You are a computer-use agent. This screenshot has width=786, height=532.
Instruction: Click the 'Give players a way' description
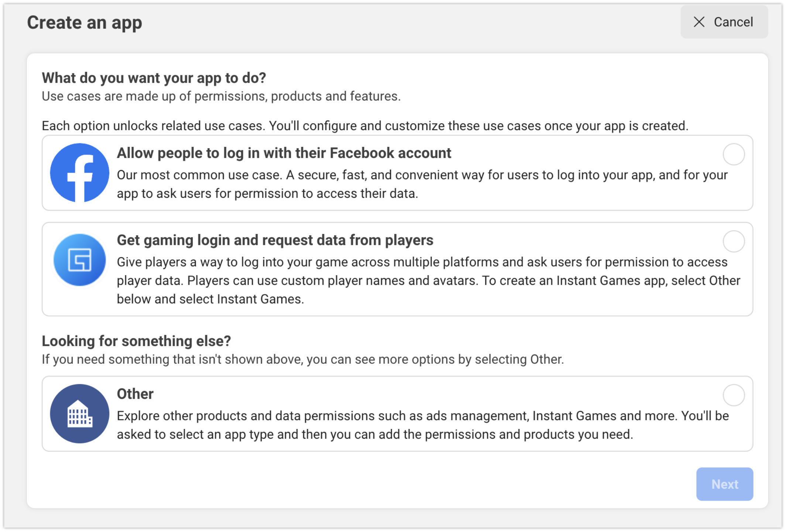coord(428,280)
